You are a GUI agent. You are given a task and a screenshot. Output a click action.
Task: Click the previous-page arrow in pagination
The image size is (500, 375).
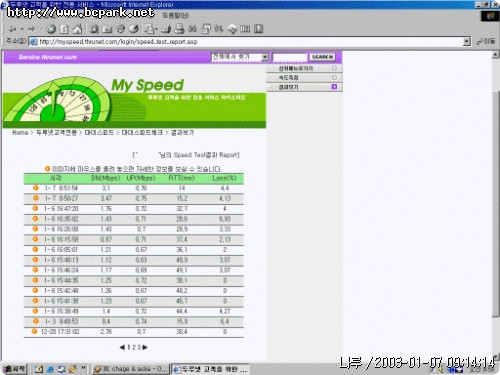[122, 347]
